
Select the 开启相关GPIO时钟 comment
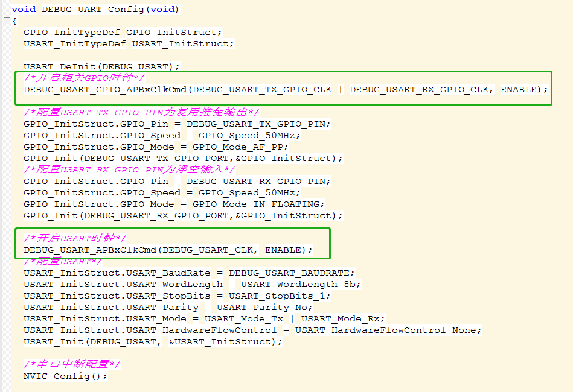(84, 78)
